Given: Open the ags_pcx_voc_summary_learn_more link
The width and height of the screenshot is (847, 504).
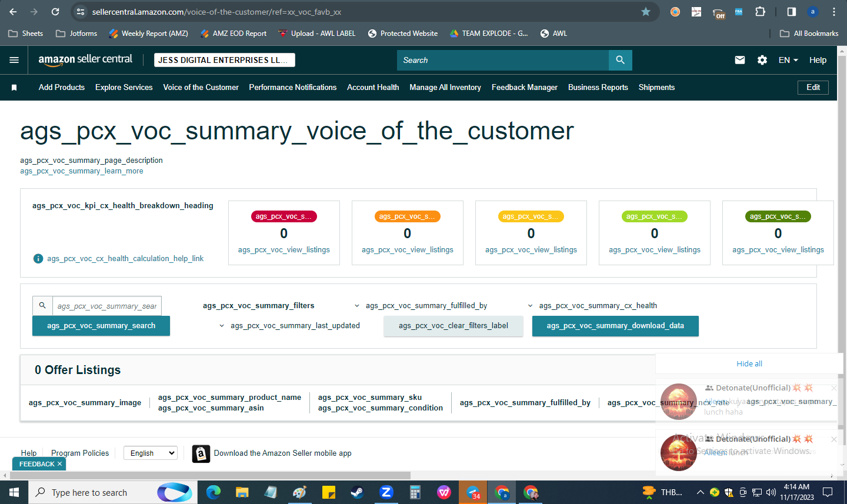Looking at the screenshot, I should (x=82, y=171).
